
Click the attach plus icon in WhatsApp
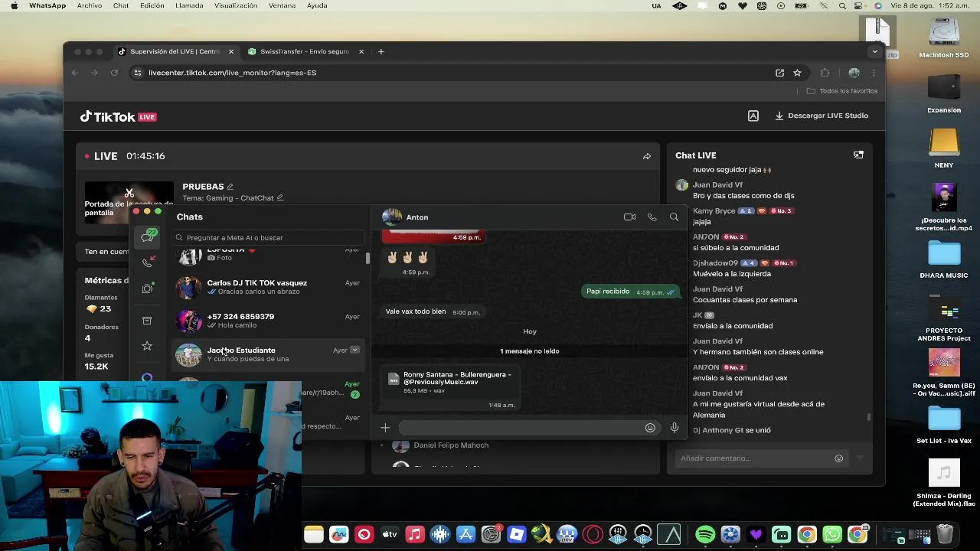385,428
